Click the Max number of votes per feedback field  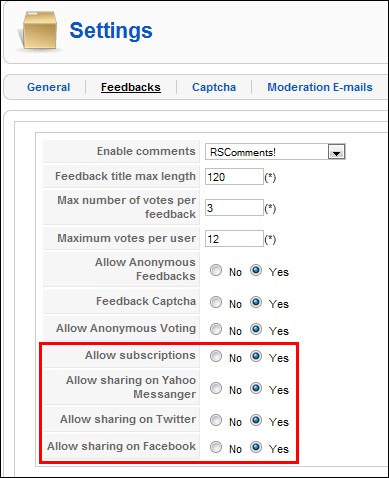[234, 208]
